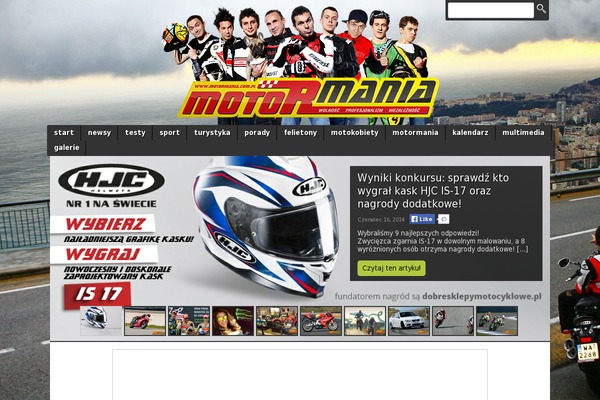Open the dobresklepymotocyklowe.pl link
The height and width of the screenshot is (400, 600).
[x=482, y=296]
